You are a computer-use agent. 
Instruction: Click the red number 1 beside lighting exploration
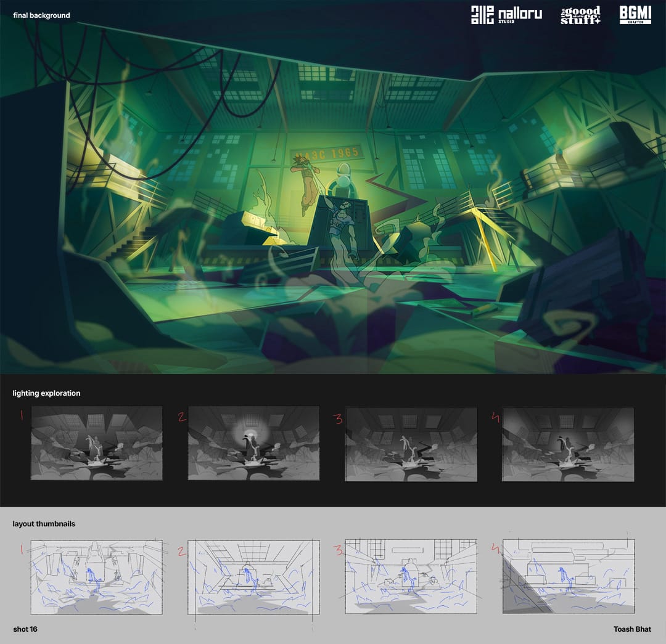tap(22, 417)
